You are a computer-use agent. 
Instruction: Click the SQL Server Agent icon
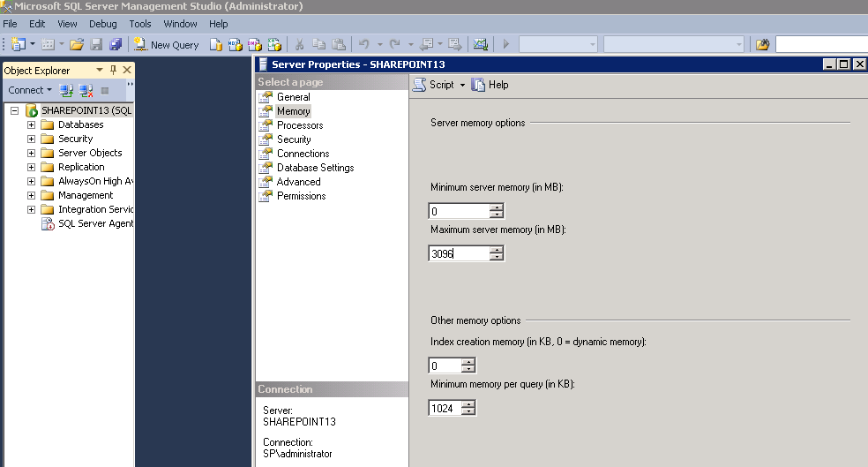point(48,223)
